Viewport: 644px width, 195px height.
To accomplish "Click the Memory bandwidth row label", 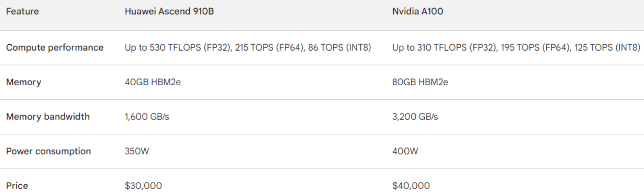I will click(x=48, y=117).
